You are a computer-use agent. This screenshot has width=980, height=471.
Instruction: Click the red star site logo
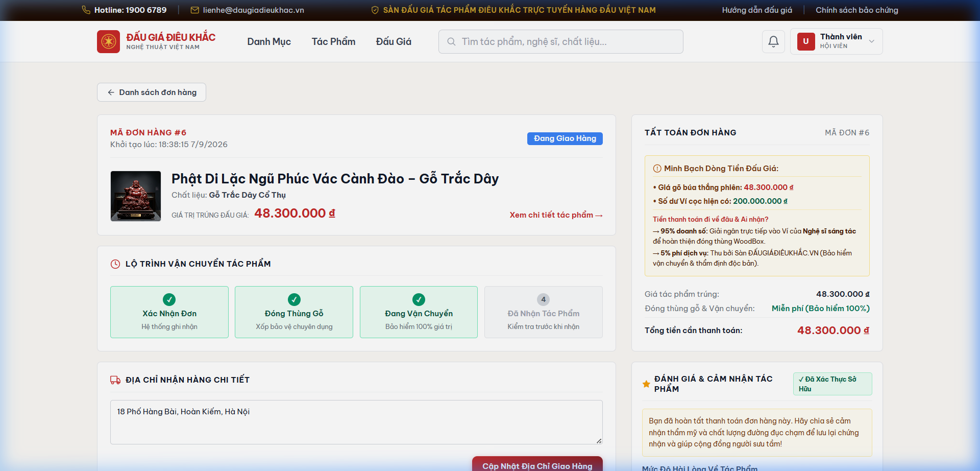click(x=108, y=41)
